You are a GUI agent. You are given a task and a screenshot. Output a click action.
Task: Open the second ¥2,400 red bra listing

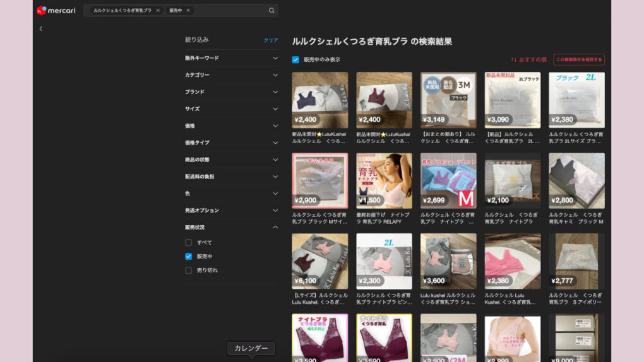pyautogui.click(x=384, y=100)
